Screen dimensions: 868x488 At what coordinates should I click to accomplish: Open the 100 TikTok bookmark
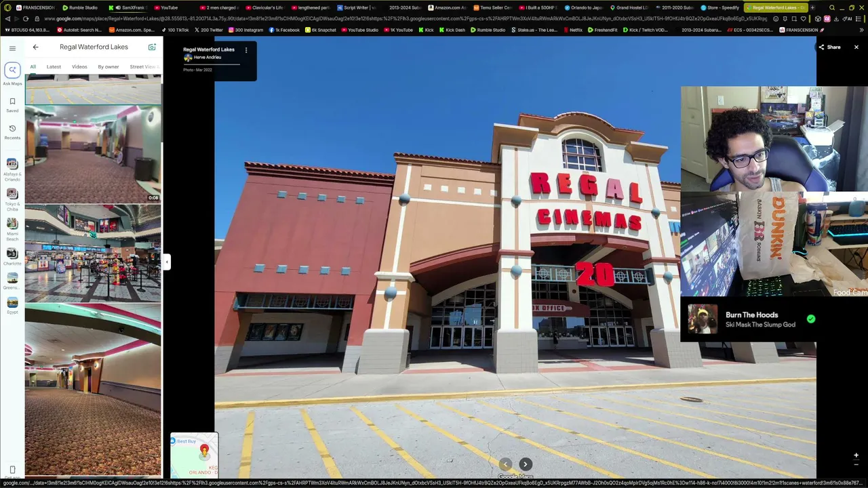[x=175, y=30]
